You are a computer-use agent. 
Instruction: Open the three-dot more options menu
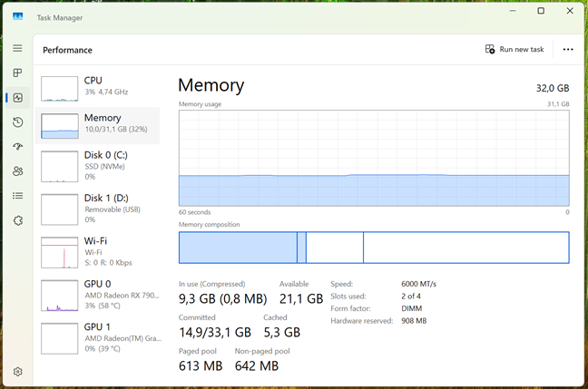point(568,50)
